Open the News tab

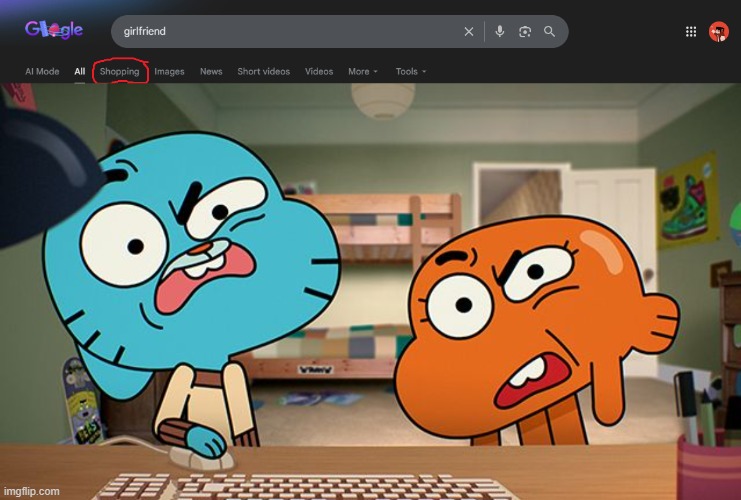pos(211,71)
